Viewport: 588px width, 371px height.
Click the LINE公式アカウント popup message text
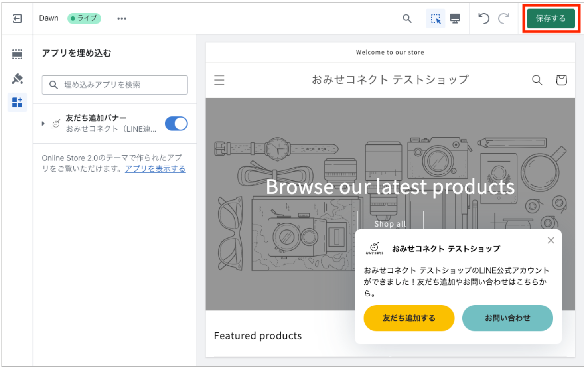click(456, 282)
